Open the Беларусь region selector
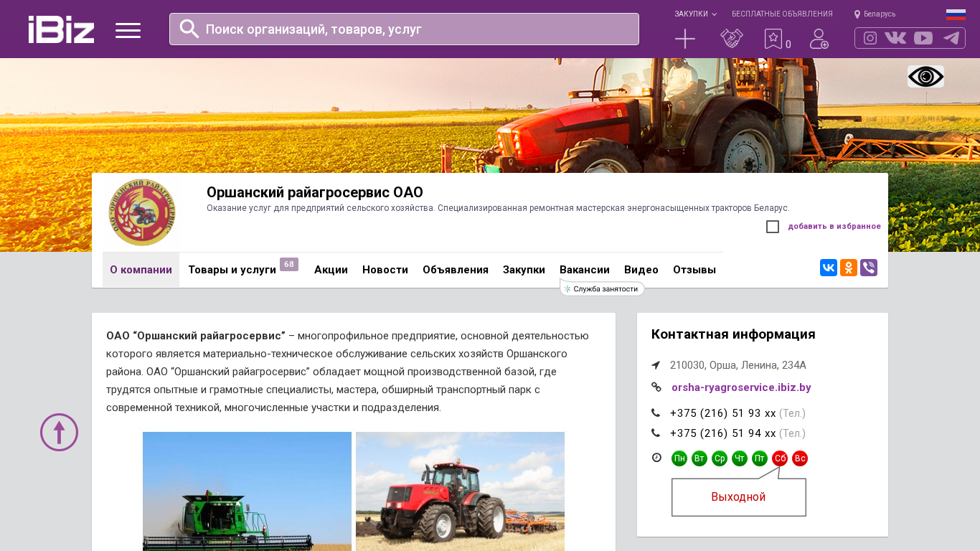The width and height of the screenshot is (980, 551). click(x=875, y=14)
